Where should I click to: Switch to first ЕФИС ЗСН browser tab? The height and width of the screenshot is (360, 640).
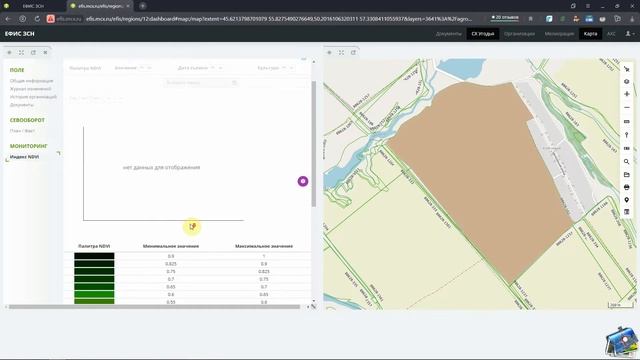[x=33, y=6]
